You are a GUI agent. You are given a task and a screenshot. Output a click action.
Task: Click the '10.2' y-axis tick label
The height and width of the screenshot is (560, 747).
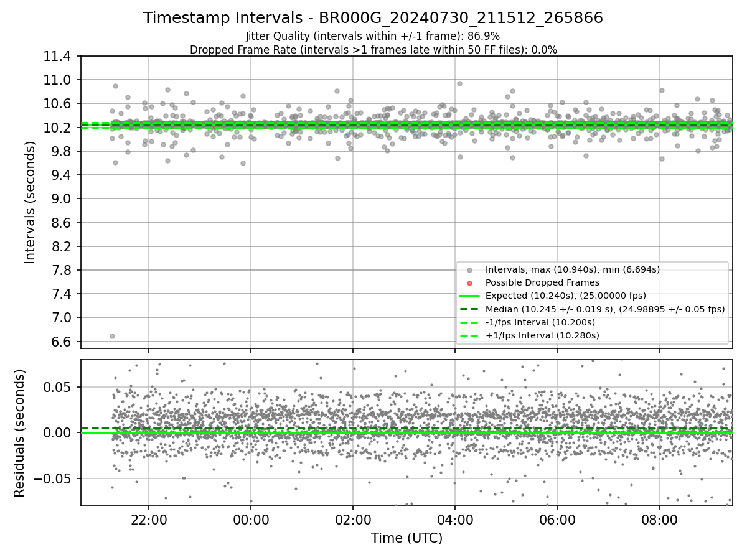[x=58, y=128]
